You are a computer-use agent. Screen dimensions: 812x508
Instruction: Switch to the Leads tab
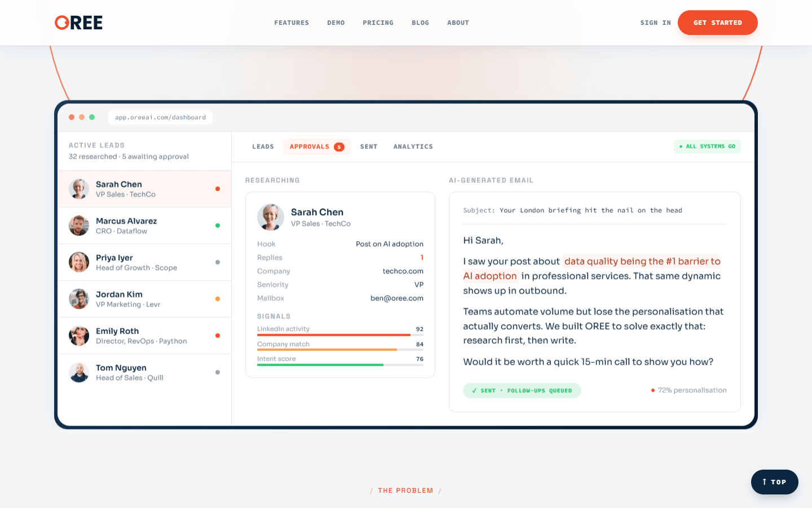pos(263,147)
